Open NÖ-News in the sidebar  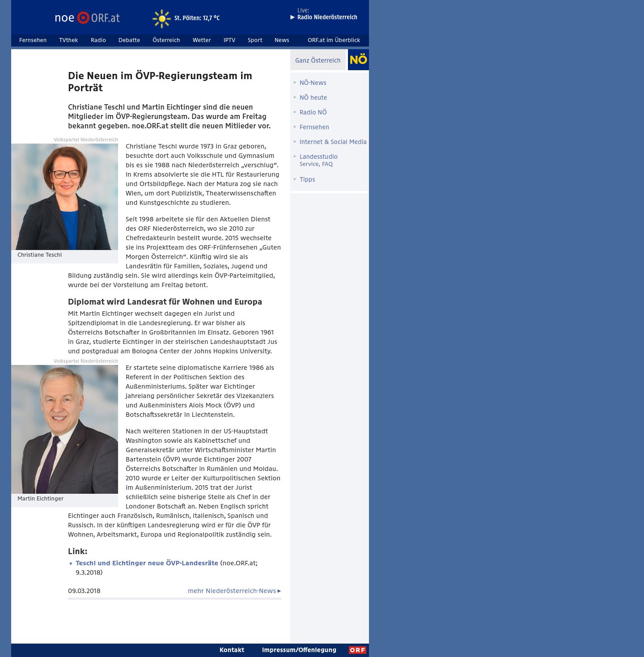click(x=313, y=83)
